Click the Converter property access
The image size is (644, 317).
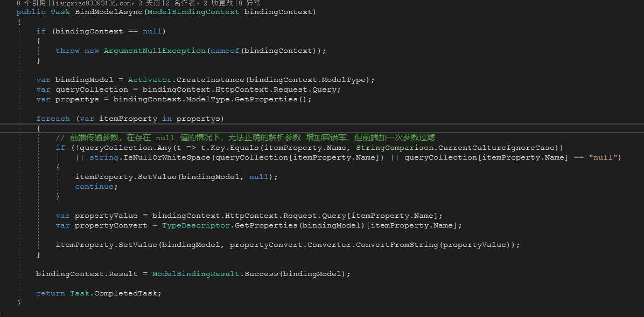pyautogui.click(x=329, y=245)
